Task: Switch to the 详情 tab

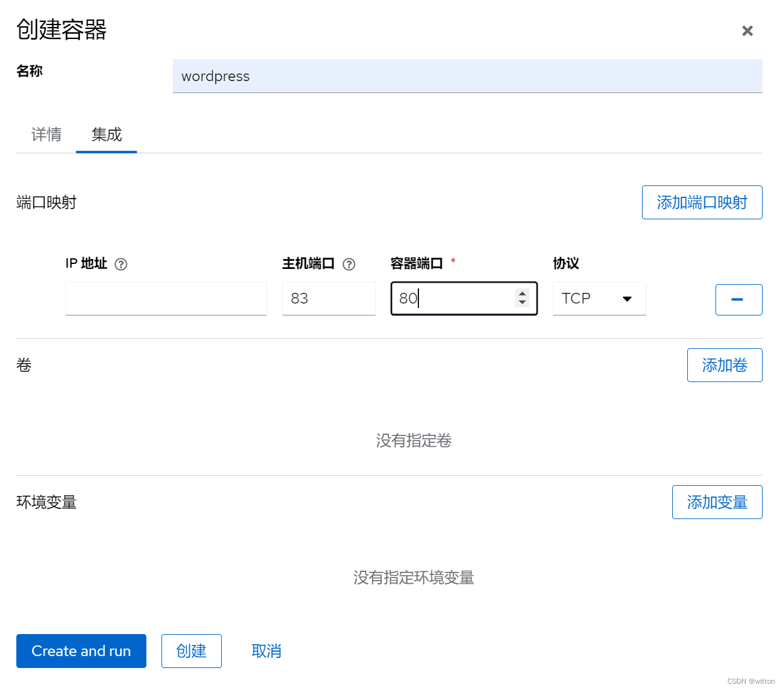Action: point(46,134)
